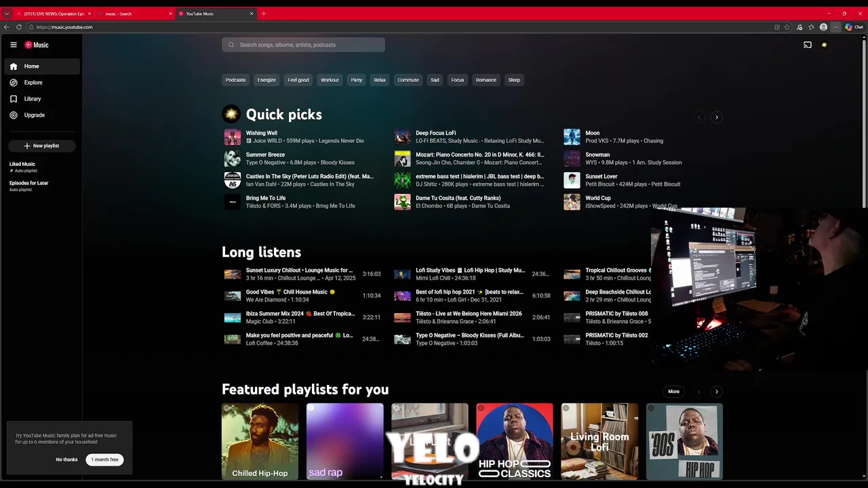
Task: Select the Focus mood chip
Action: pos(458,80)
